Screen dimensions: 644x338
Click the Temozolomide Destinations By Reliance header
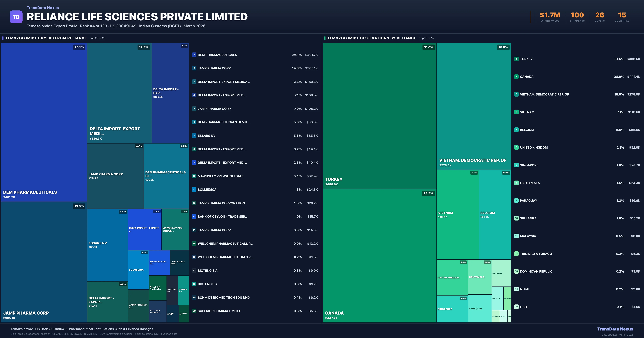click(x=372, y=38)
